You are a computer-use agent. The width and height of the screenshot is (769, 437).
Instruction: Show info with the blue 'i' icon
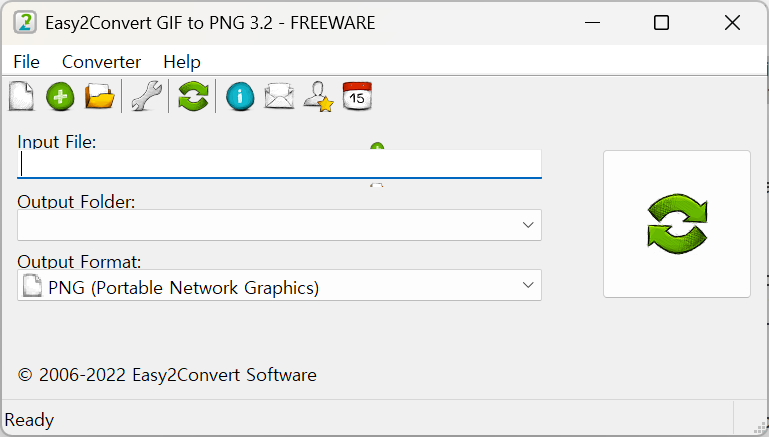point(240,96)
